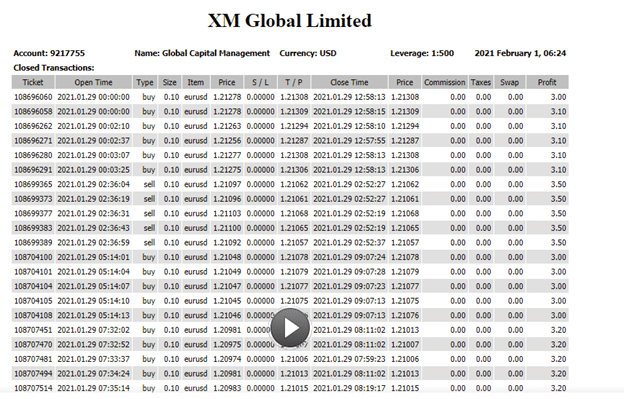This screenshot has width=624, height=399.
Task: Select ticket number 108696262
Action: coord(33,126)
